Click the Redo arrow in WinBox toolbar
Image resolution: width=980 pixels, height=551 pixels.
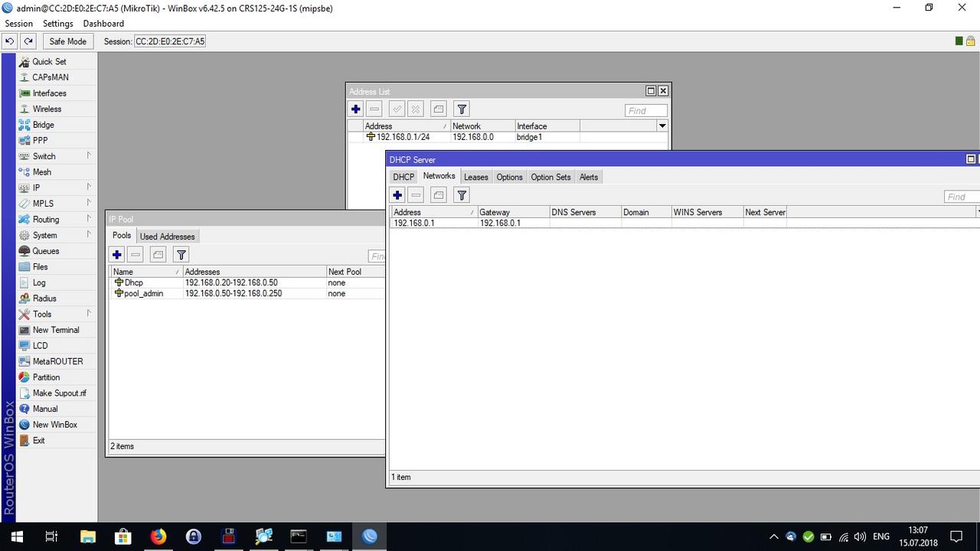(x=28, y=41)
